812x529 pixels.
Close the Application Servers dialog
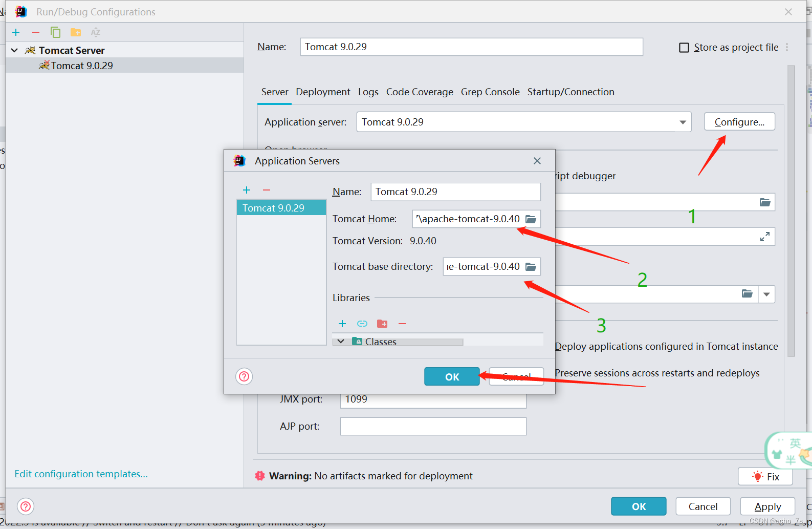point(537,161)
